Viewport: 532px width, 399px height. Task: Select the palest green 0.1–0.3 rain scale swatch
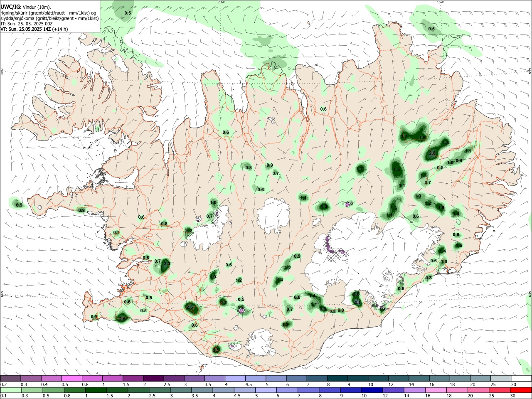pyautogui.click(x=10, y=390)
